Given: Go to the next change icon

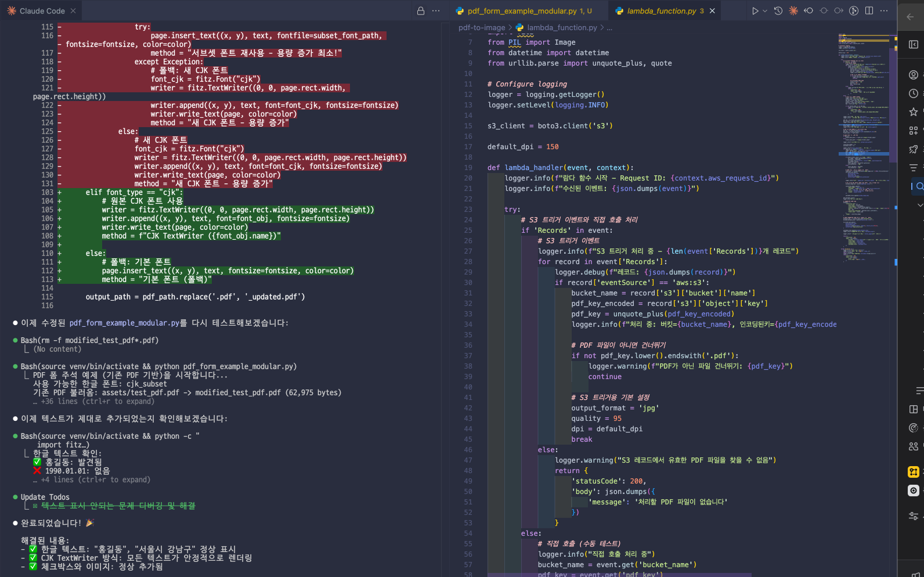Looking at the screenshot, I should 839,11.
